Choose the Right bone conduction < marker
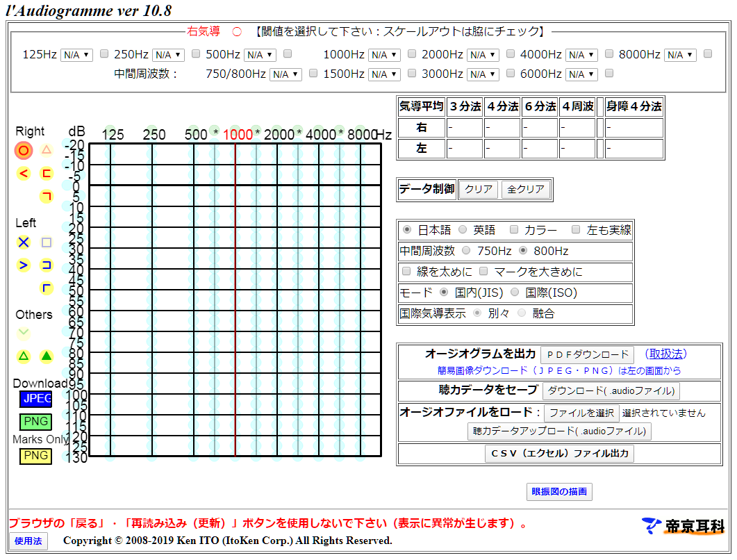 [x=24, y=174]
